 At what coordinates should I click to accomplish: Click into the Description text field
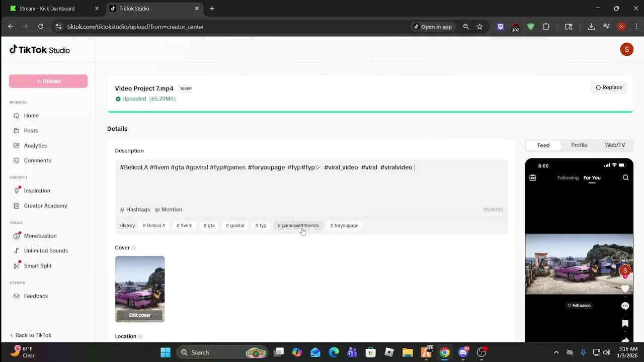311,181
